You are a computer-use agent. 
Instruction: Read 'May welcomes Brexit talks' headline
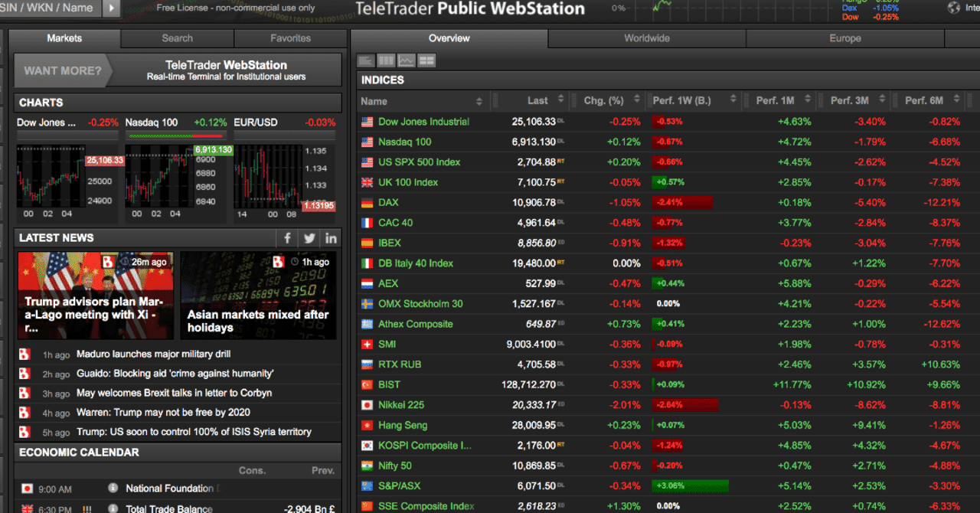[x=174, y=393]
